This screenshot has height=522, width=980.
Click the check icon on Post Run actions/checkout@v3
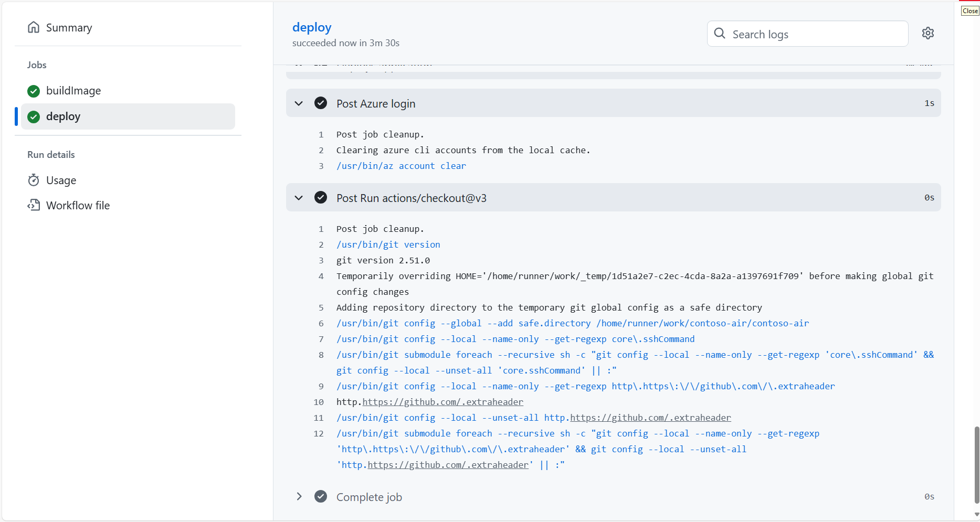click(x=321, y=197)
